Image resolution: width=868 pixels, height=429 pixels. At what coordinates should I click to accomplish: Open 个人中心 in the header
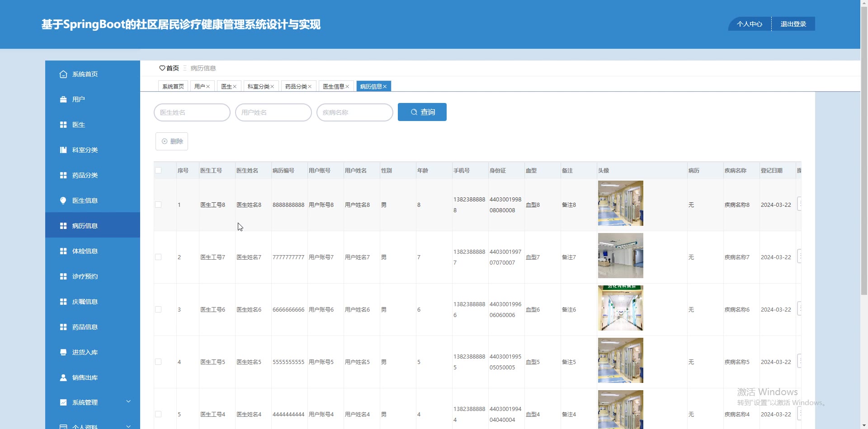tap(750, 24)
